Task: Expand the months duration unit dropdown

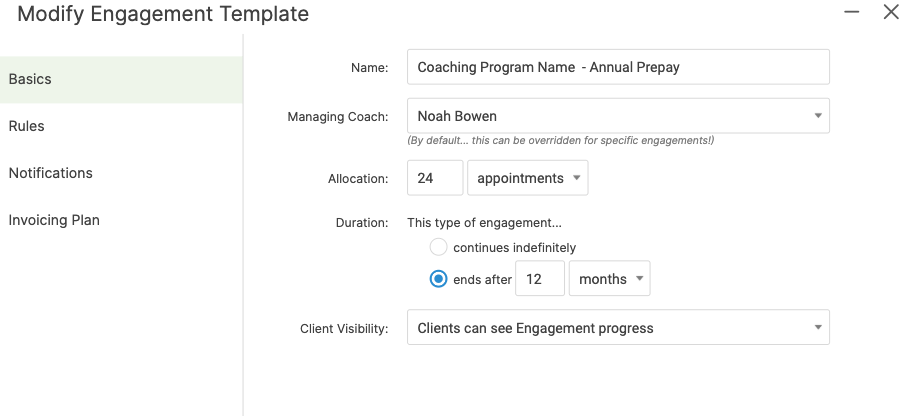Action: [x=609, y=279]
